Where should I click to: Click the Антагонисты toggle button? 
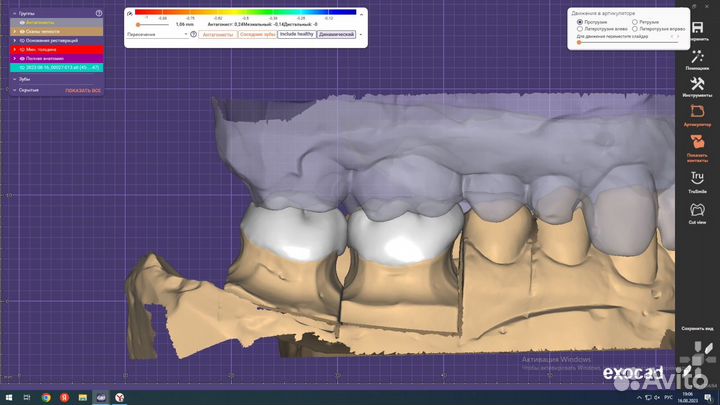(216, 34)
